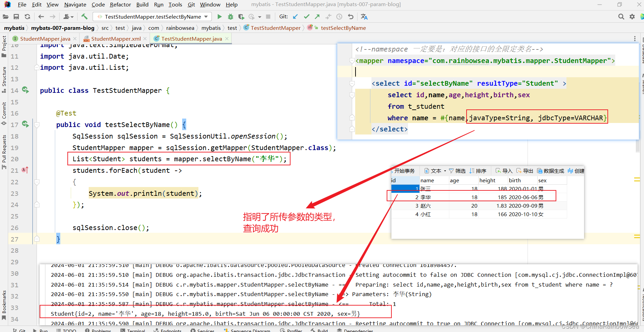Image resolution: width=644 pixels, height=332 pixels.
Task: Rollback changes with the undo icon
Action: [351, 17]
